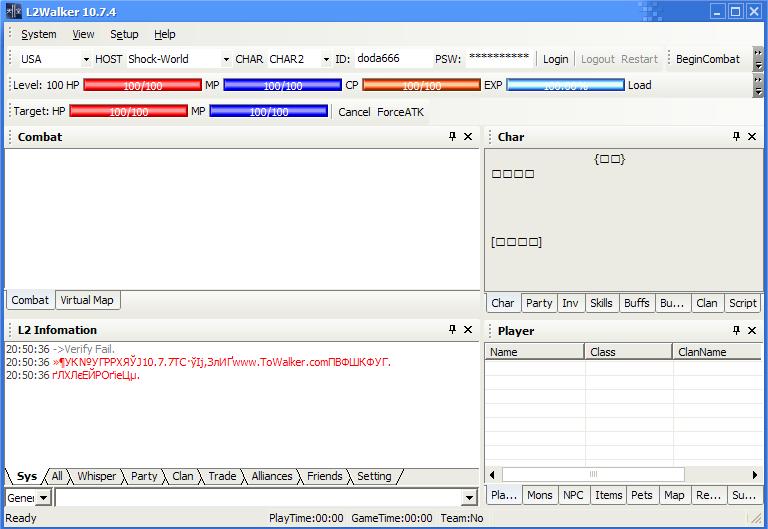Viewport: 768px width, 529px height.
Task: Open the HOST Shock-World dropdown
Action: (x=226, y=59)
